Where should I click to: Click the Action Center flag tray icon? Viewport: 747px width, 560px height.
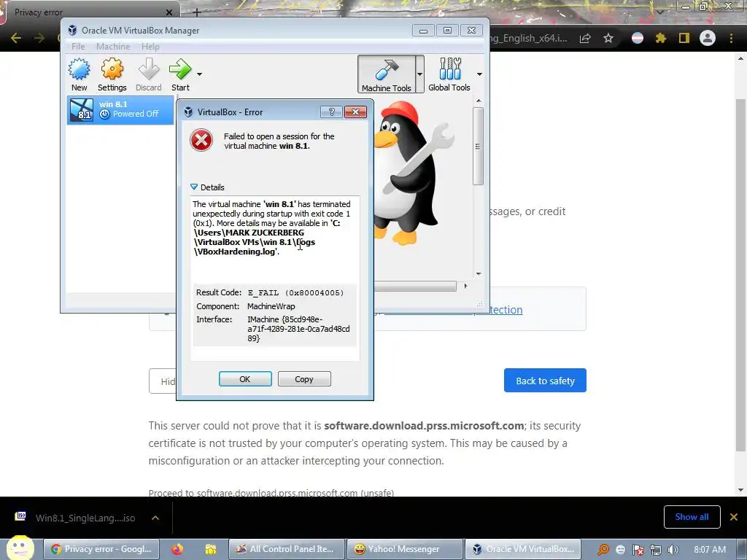click(x=638, y=550)
